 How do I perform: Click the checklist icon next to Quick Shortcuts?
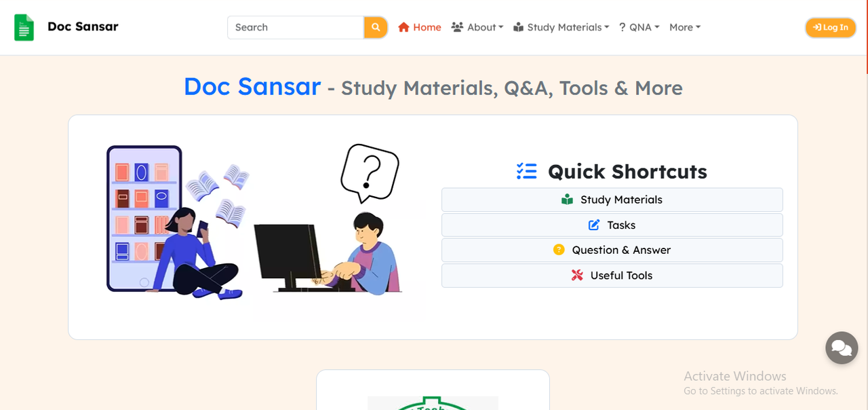click(x=526, y=171)
